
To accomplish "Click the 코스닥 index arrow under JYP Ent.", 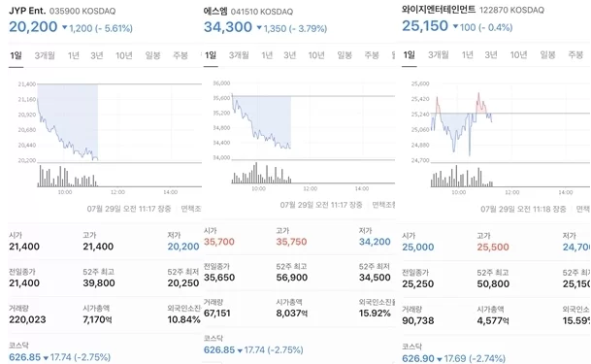I will (x=46, y=357).
